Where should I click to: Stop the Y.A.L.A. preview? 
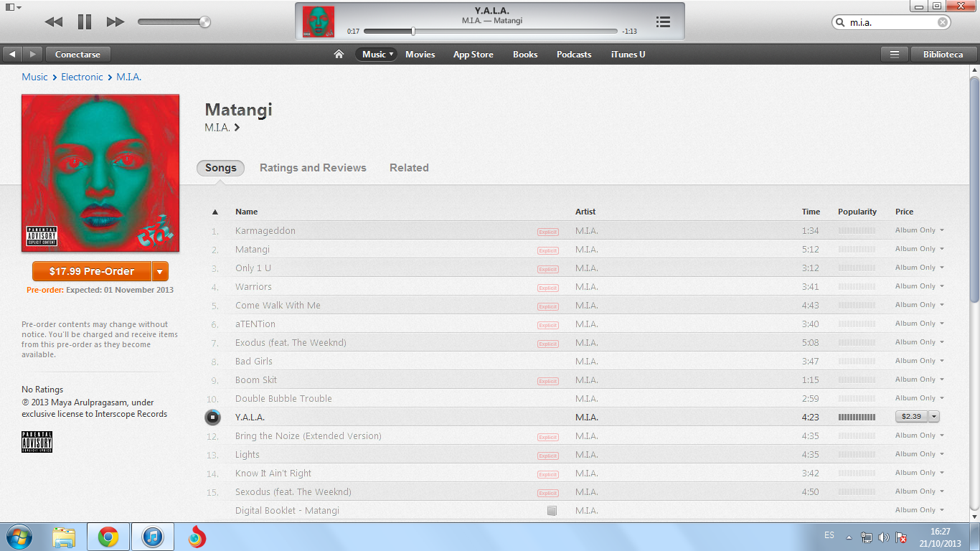click(x=212, y=417)
